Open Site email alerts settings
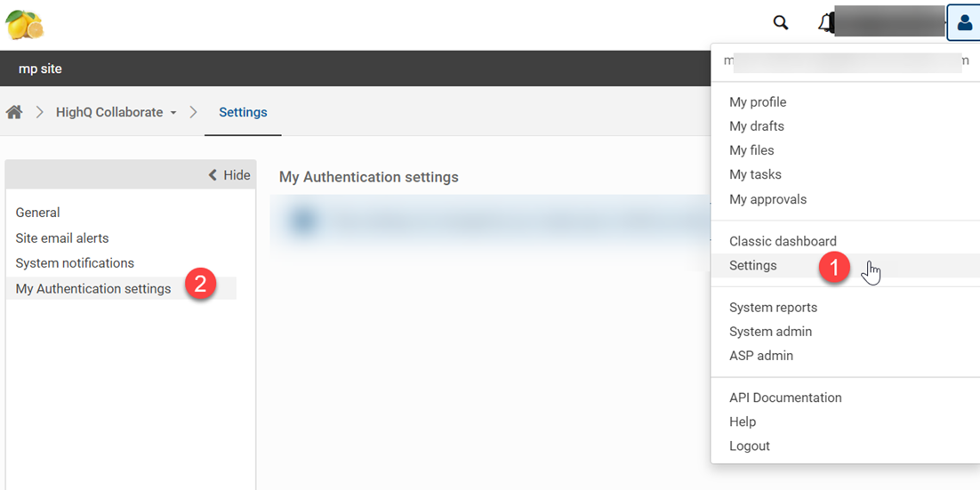The width and height of the screenshot is (980, 490). pos(62,238)
